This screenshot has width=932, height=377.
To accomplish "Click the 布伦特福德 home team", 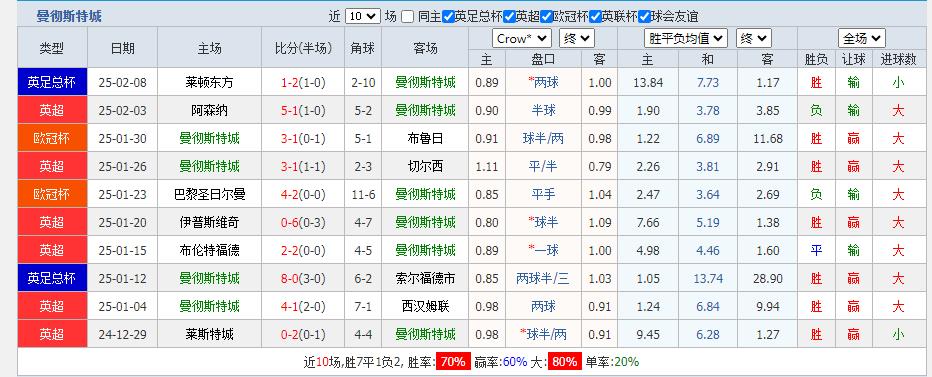I will (209, 250).
